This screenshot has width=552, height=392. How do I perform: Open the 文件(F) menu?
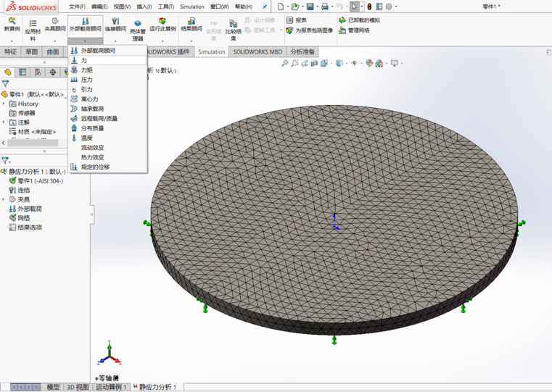(77, 7)
